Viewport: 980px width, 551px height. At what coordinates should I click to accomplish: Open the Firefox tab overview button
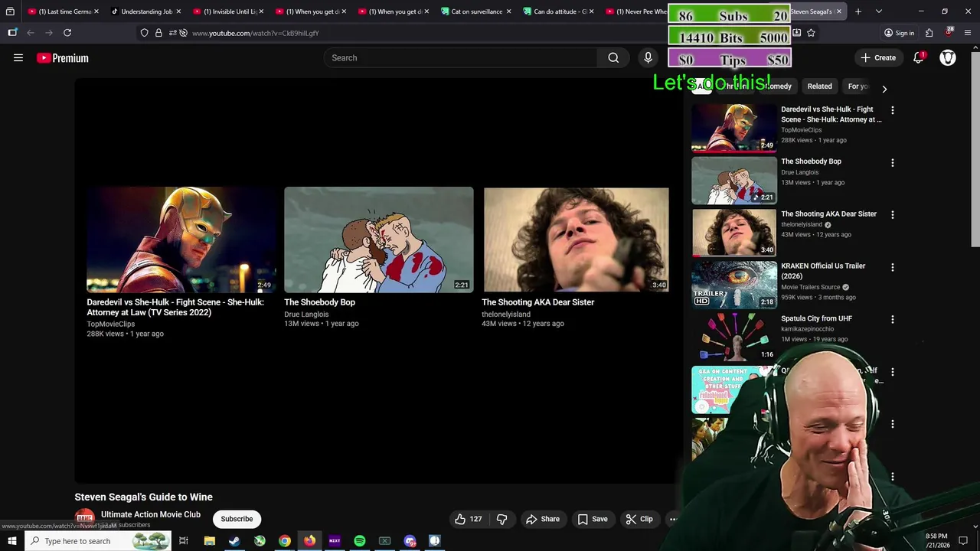10,11
